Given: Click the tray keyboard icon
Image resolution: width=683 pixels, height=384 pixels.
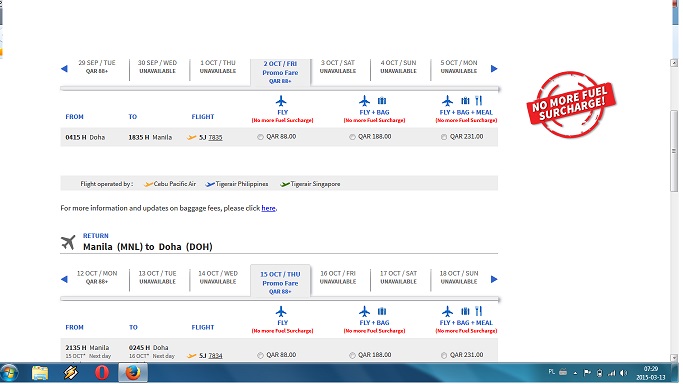Looking at the screenshot, I should tap(563, 372).
